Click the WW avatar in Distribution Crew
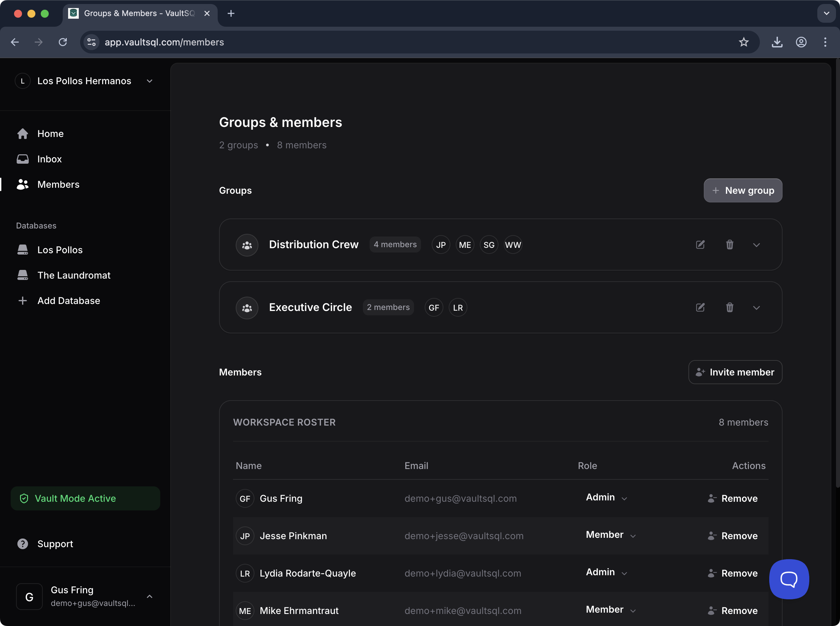The width and height of the screenshot is (840, 626). point(513,245)
